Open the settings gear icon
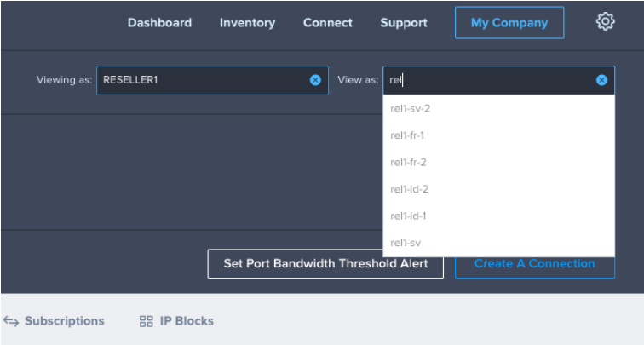Screen dimensions: 644x345 (606, 22)
